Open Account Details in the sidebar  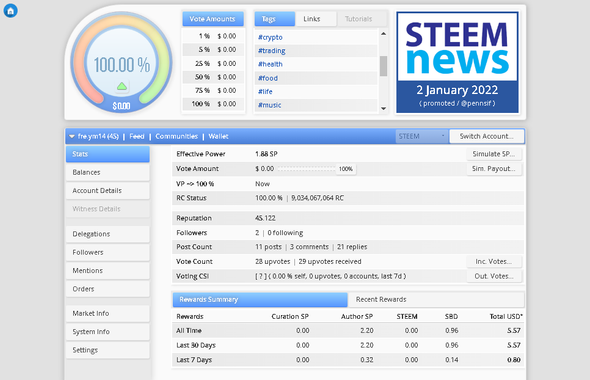pyautogui.click(x=108, y=191)
